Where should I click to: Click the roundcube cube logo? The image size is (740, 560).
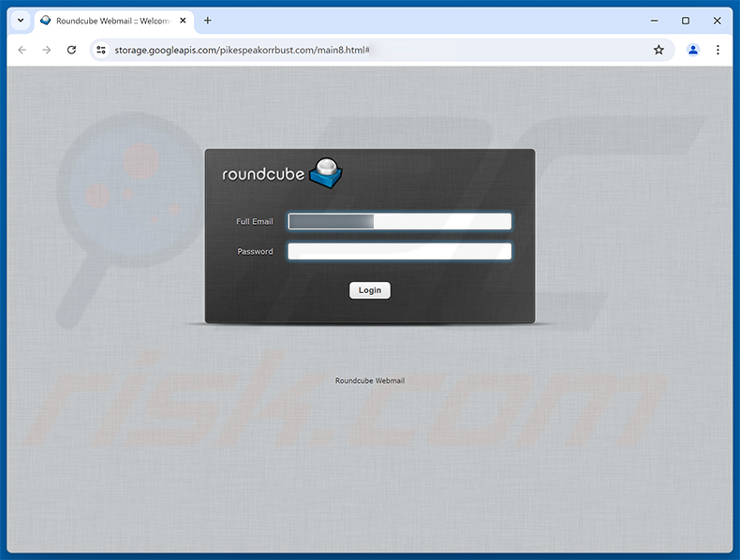[326, 173]
